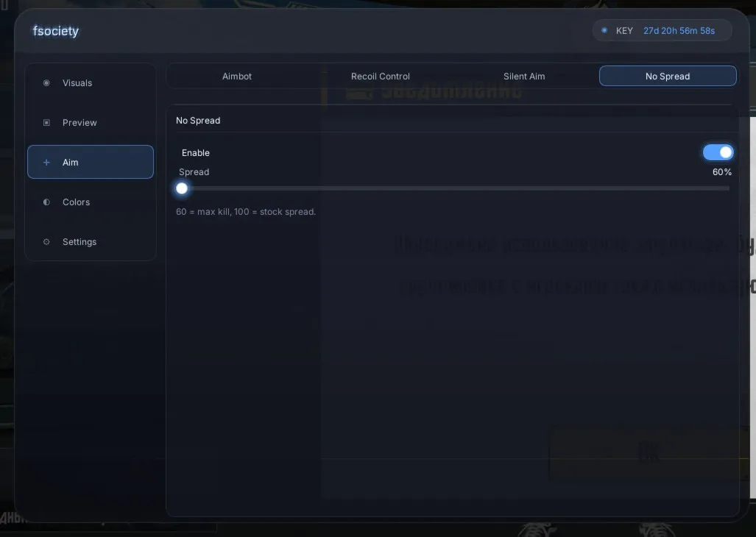This screenshot has height=537, width=756.
Task: Switch to the Silent Aim tab
Action: pyautogui.click(x=524, y=76)
